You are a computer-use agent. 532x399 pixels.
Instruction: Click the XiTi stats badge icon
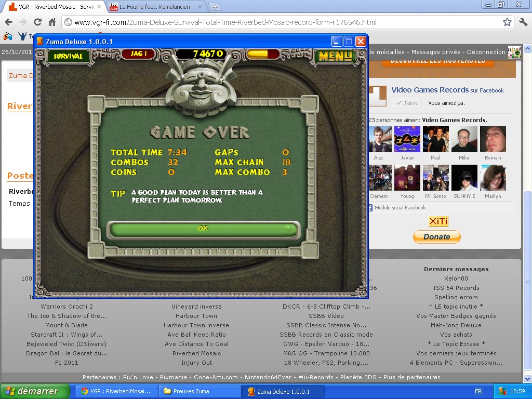point(438,222)
